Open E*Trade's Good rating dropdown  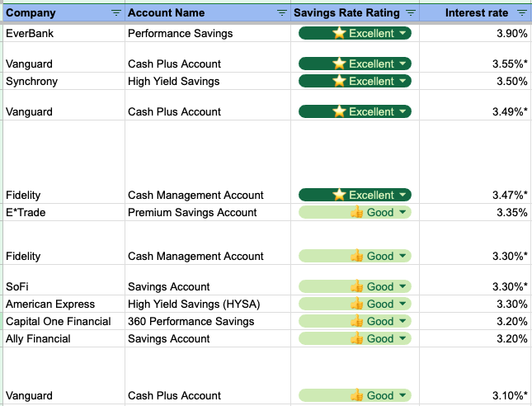(403, 212)
